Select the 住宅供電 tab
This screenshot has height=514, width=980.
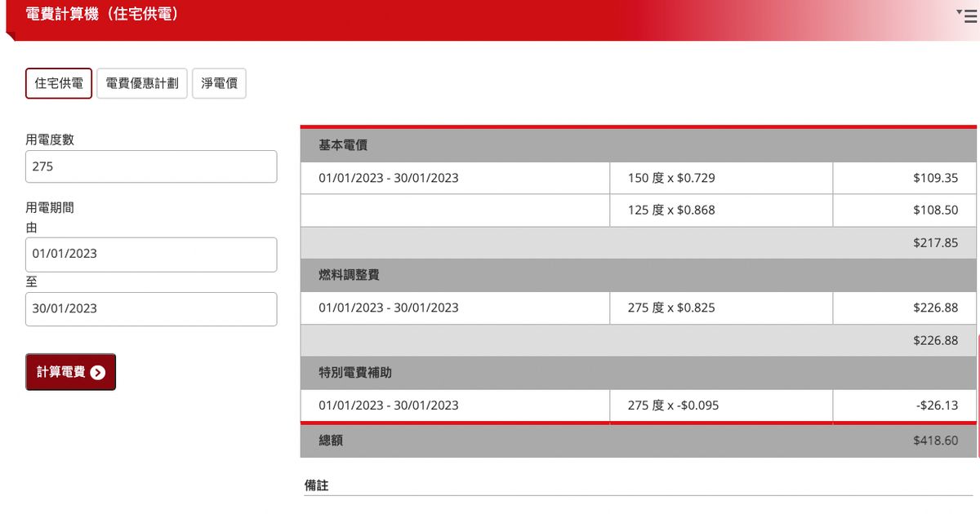tap(59, 83)
